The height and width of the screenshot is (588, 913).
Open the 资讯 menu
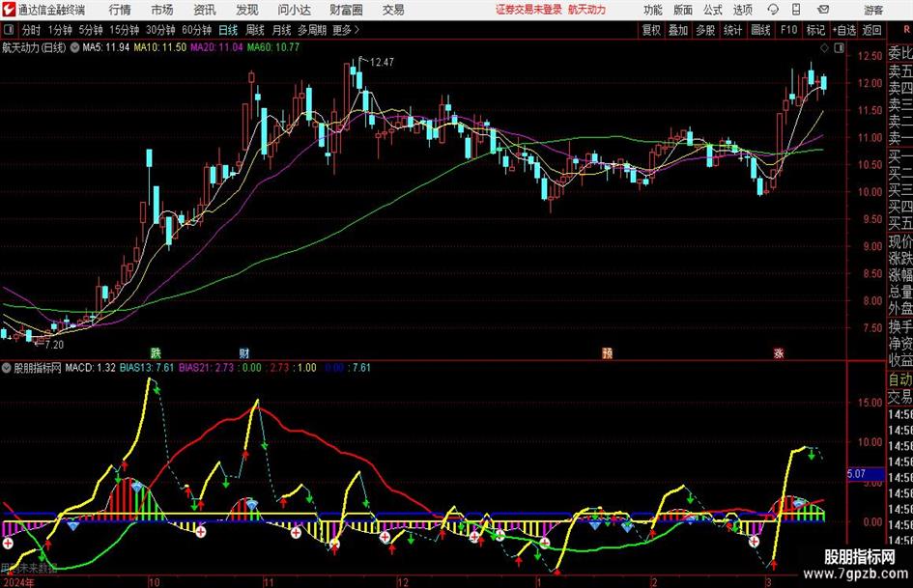(205, 10)
